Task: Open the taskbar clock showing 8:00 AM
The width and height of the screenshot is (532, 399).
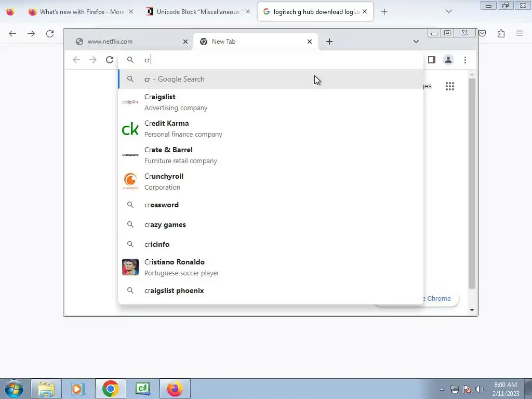Action: (x=506, y=389)
